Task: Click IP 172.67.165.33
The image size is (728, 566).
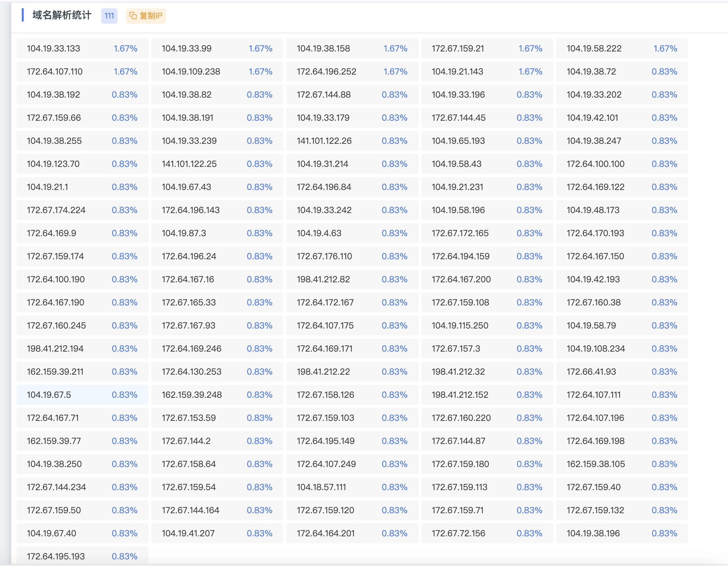Action: [x=217, y=302]
